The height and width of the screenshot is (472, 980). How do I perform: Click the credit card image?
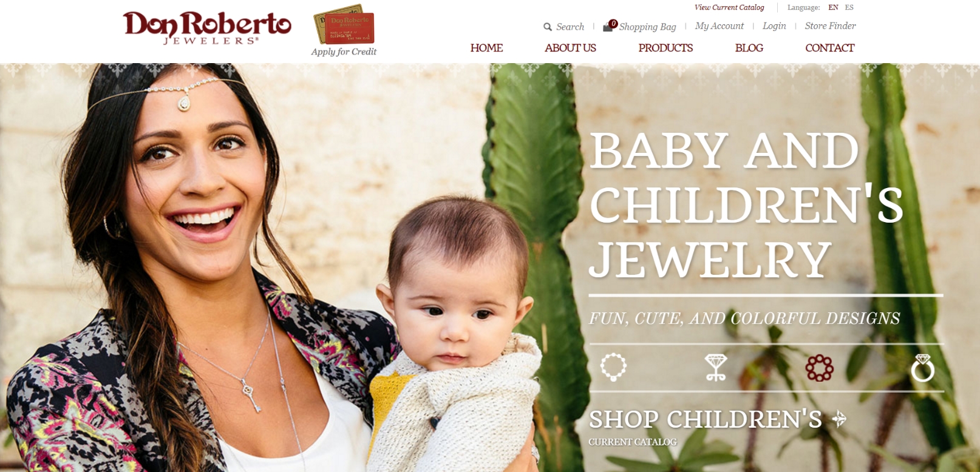click(x=344, y=24)
